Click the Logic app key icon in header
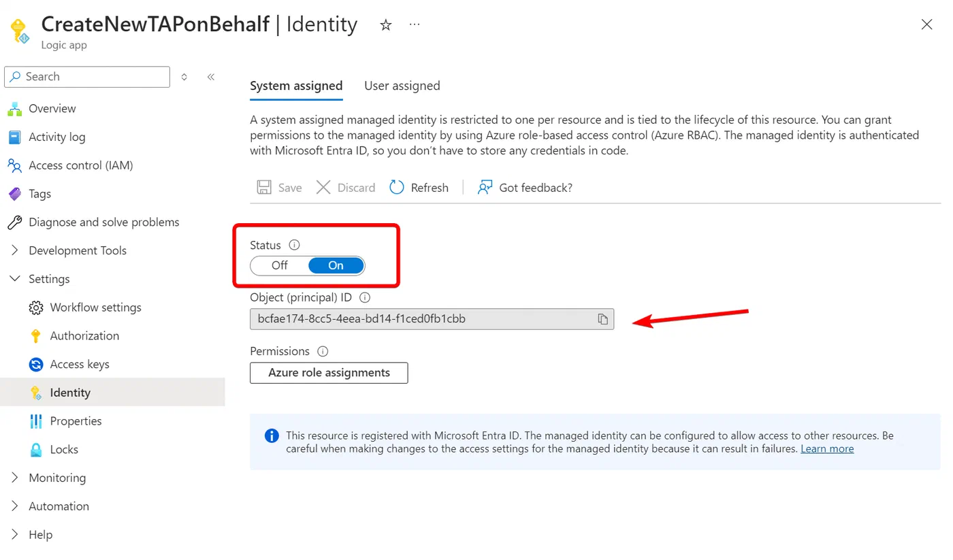The height and width of the screenshot is (560, 953). point(18,31)
